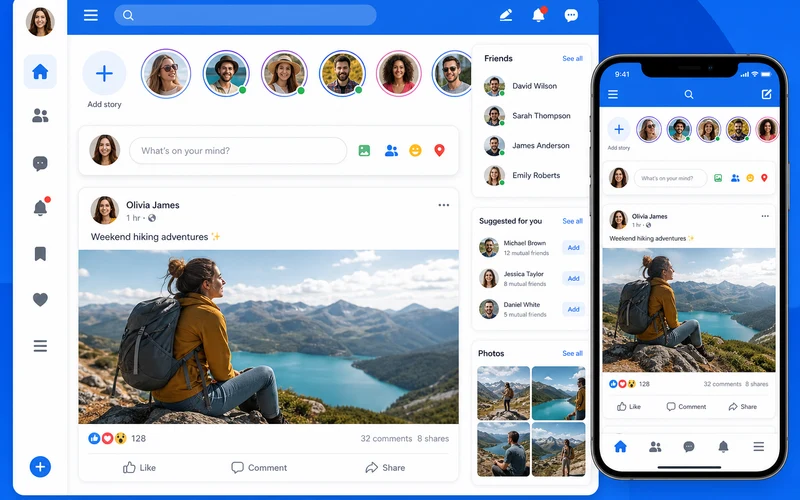Click the desktop search bar

[245, 15]
